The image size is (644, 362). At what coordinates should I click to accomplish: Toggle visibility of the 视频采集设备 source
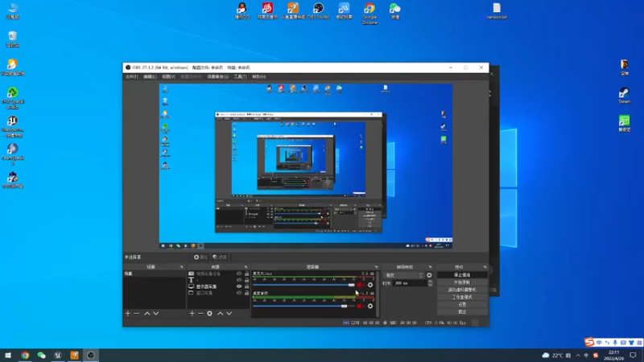(x=239, y=274)
